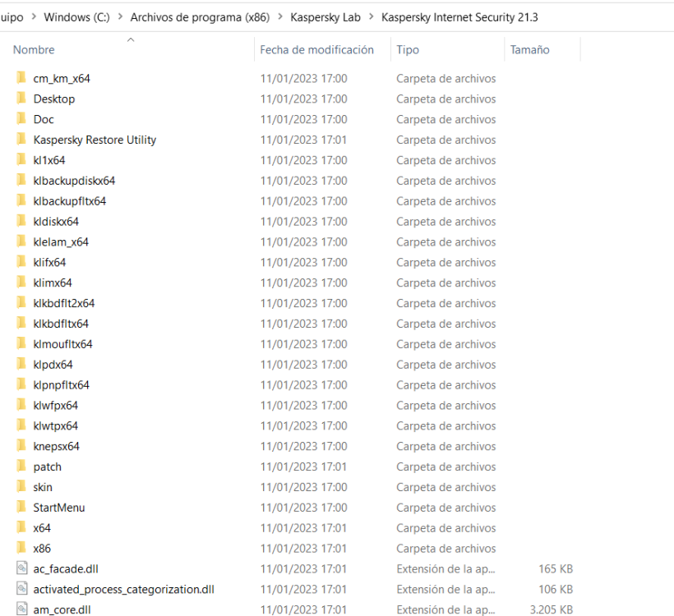Click Carpeta de archivos type for Desktop
The width and height of the screenshot is (674, 616).
click(x=445, y=99)
